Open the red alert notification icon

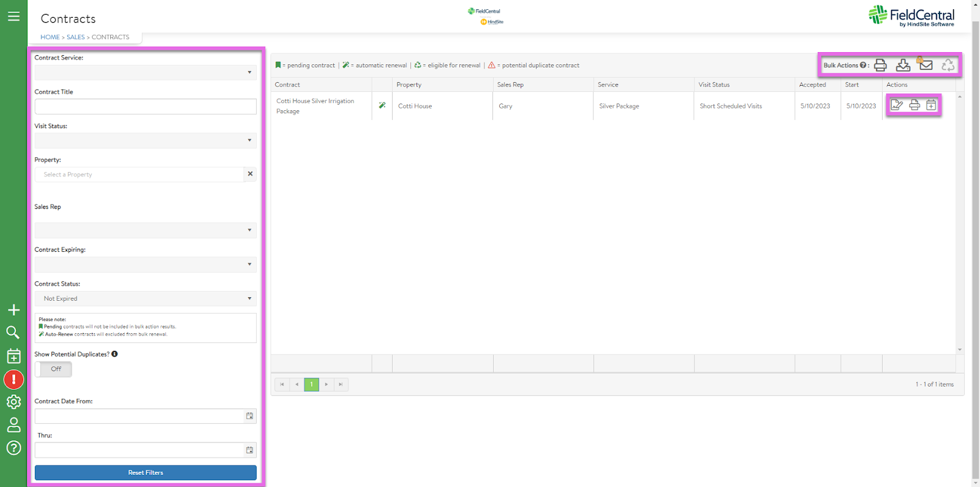tap(13, 379)
